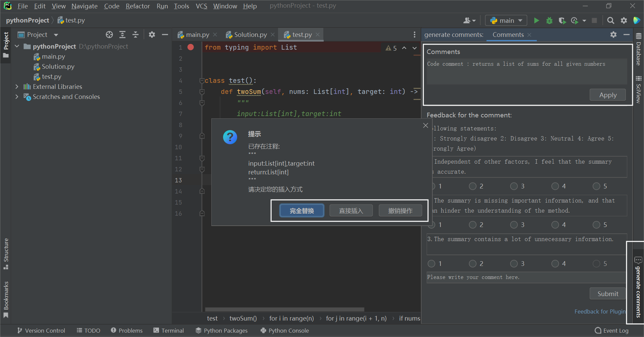Open IDE settings gear in toolbar
The image size is (644, 337).
[x=624, y=20]
